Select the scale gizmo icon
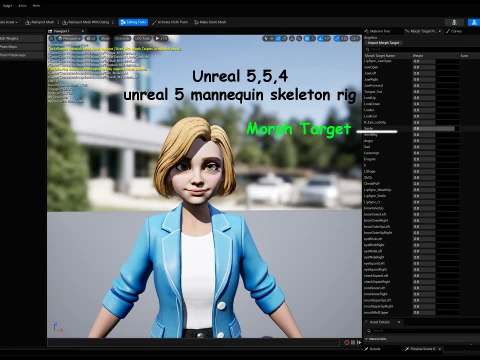480x360 pixels. coord(284,39)
